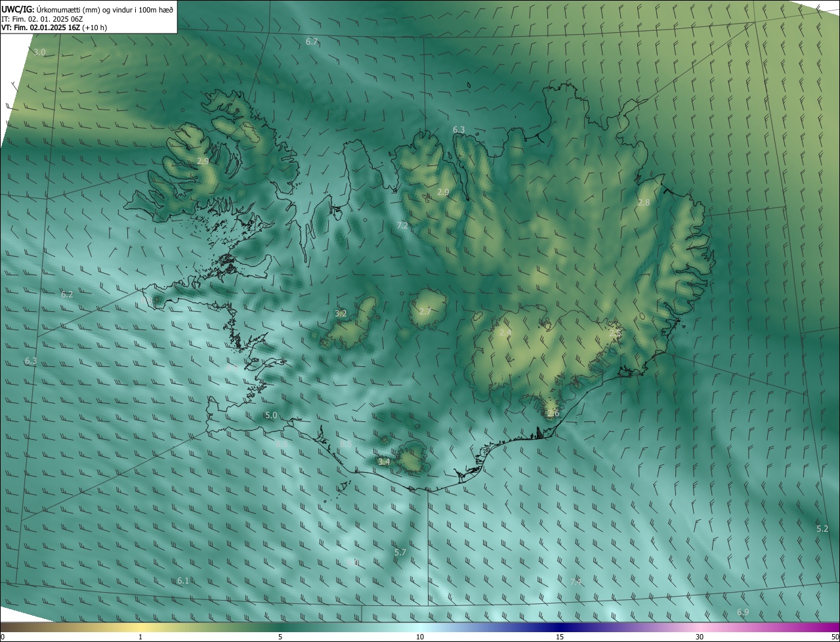Click the 10 tick on the colour scale

click(x=420, y=637)
